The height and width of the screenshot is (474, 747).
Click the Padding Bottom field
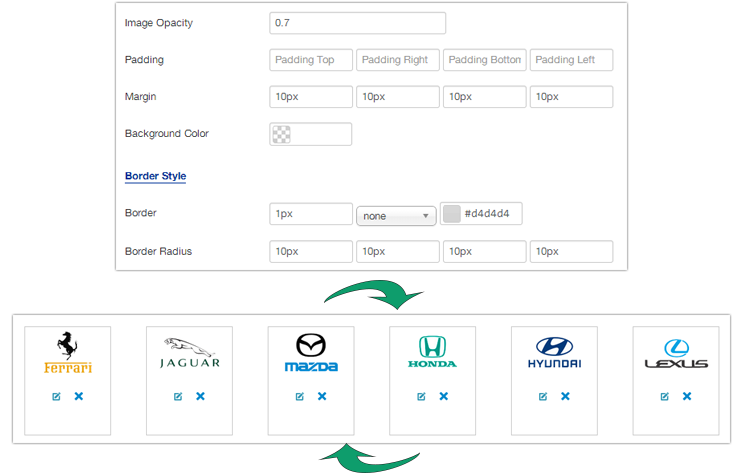pos(485,60)
